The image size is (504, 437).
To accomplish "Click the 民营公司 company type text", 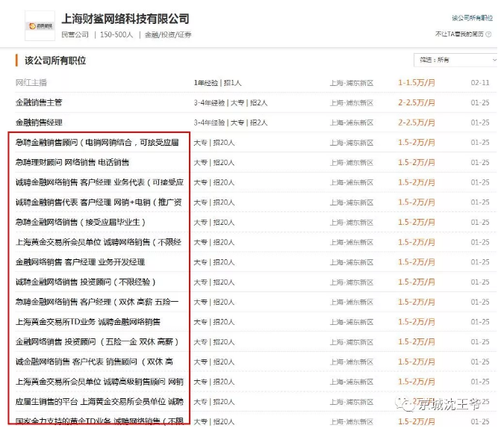I will pyautogui.click(x=75, y=34).
